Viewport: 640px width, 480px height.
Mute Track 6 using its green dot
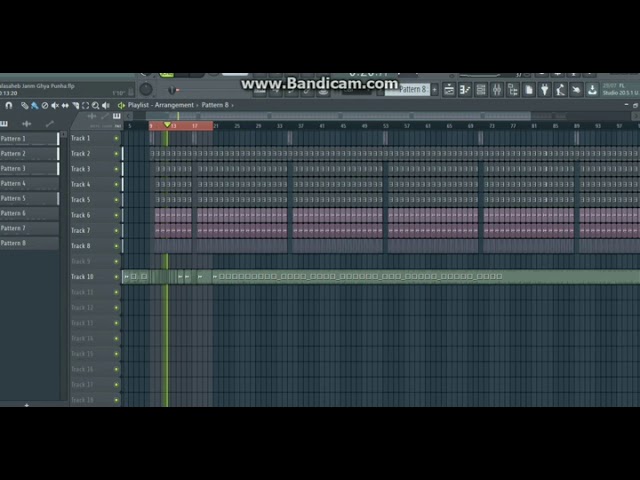click(116, 215)
